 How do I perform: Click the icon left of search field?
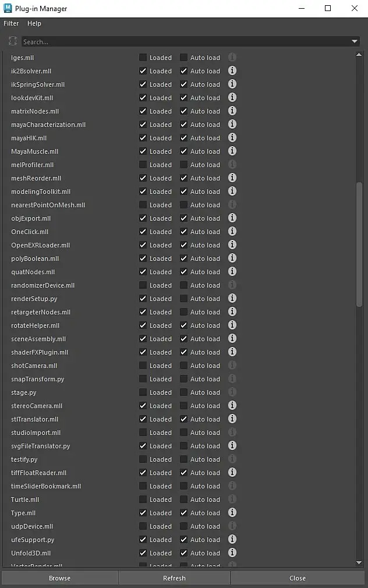coord(13,41)
